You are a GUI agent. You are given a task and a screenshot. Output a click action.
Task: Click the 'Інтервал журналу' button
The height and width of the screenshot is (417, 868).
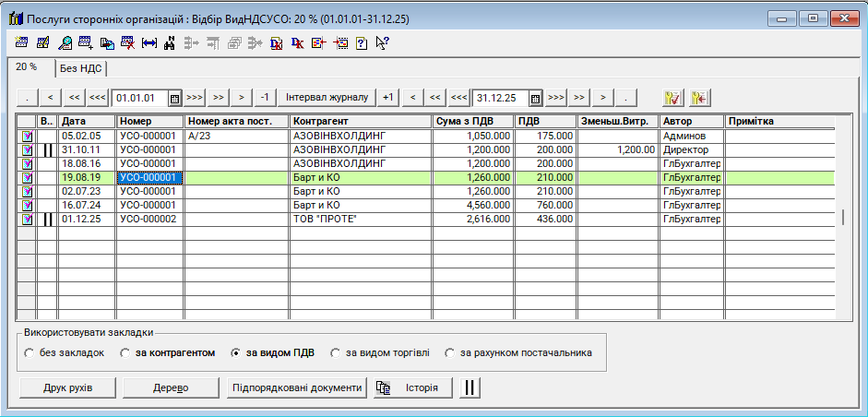tap(327, 98)
